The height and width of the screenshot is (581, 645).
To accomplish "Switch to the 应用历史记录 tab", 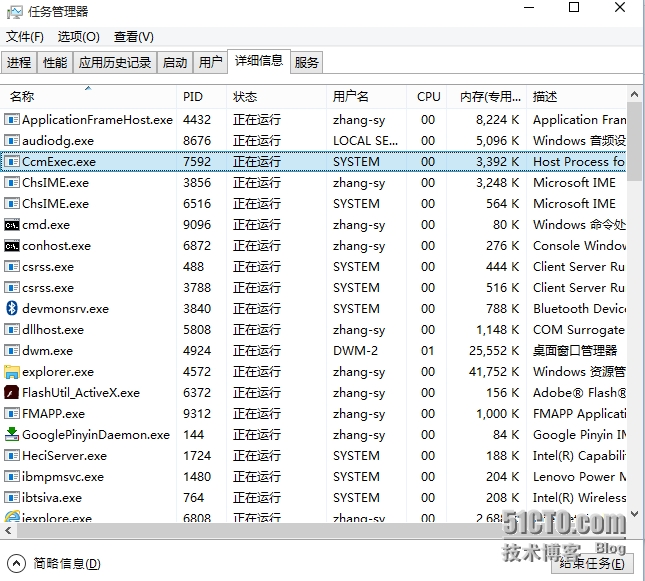I will (x=115, y=63).
